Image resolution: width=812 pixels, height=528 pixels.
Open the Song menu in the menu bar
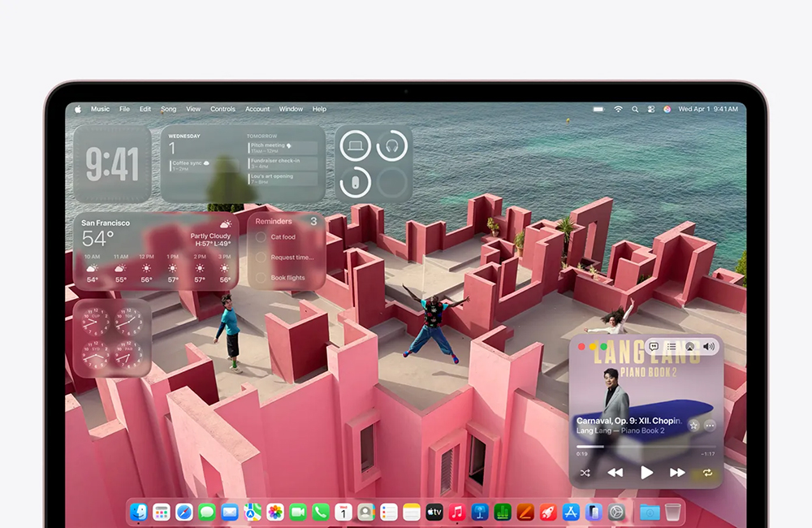(x=168, y=109)
